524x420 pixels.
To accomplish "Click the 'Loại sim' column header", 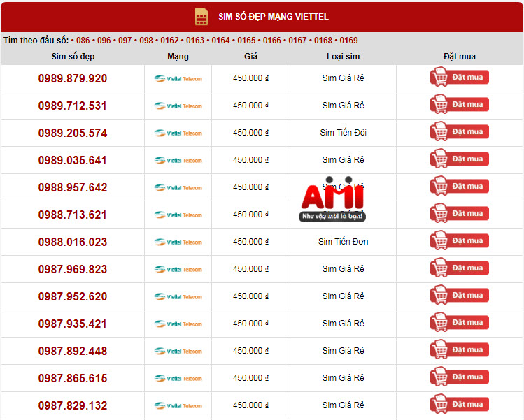I will click(x=344, y=57).
